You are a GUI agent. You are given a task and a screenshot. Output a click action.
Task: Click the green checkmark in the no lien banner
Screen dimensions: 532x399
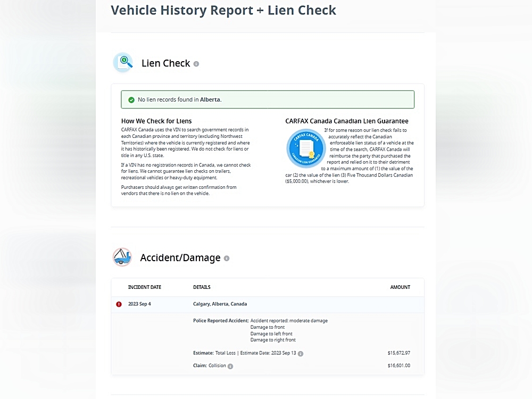click(131, 100)
